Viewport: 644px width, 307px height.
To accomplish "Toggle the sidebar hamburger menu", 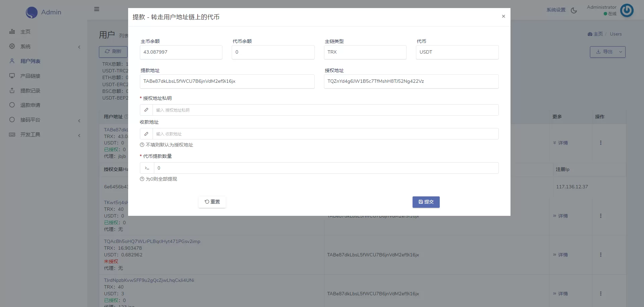I will point(97,9).
